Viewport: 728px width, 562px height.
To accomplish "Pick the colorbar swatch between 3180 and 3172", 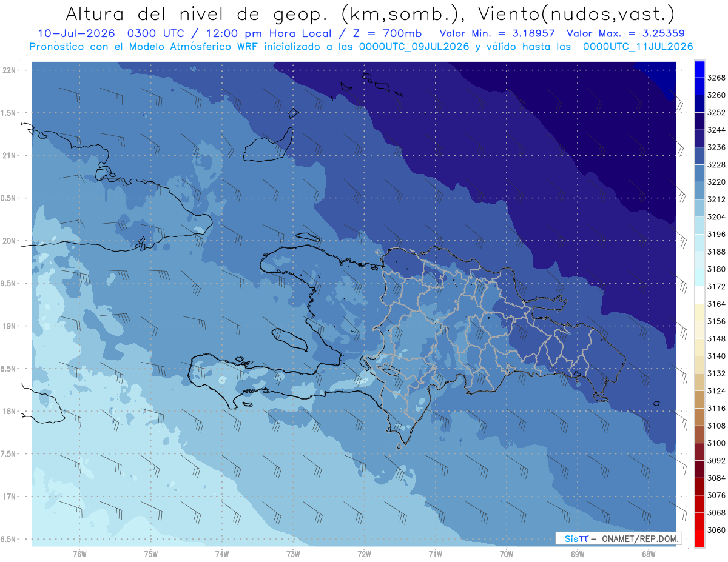I will click(699, 278).
